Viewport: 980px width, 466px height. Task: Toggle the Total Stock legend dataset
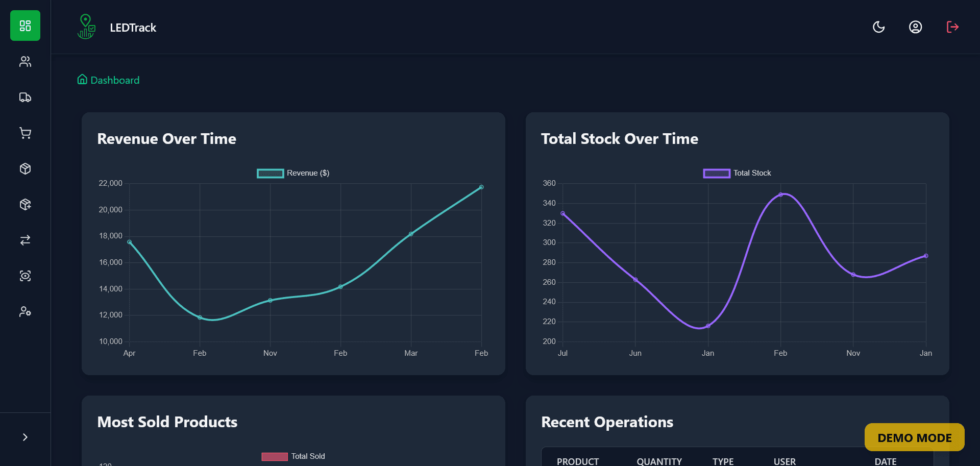click(737, 173)
